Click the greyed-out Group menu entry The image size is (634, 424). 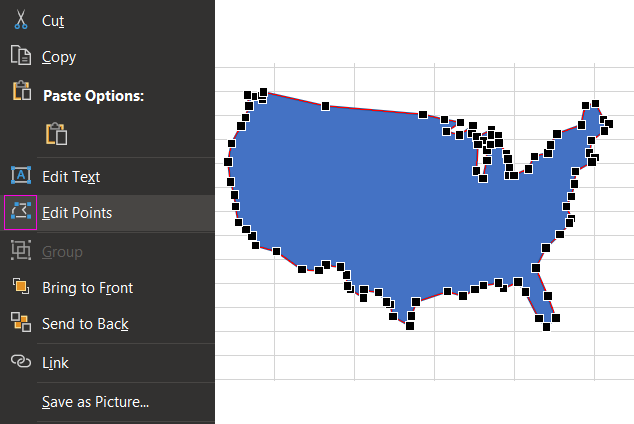point(62,251)
